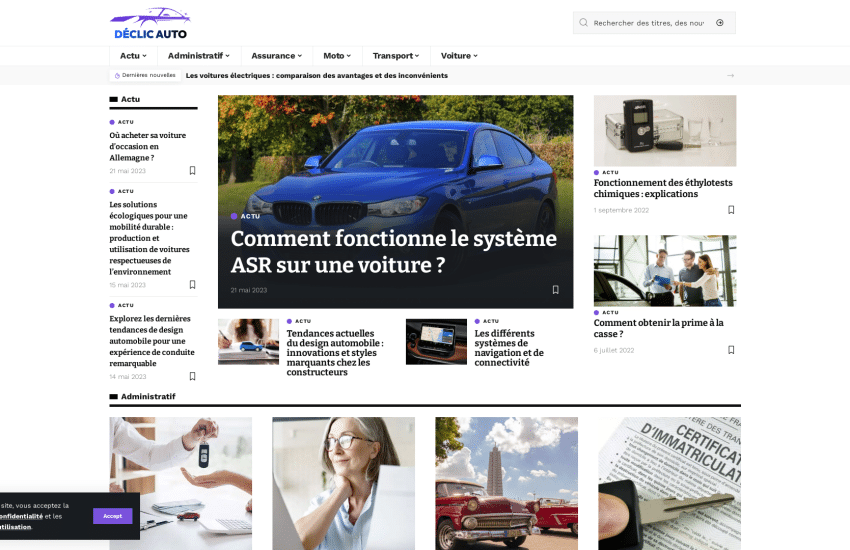Expand the Actu dropdown menu
Screen dimensions: 850x550
tap(133, 56)
